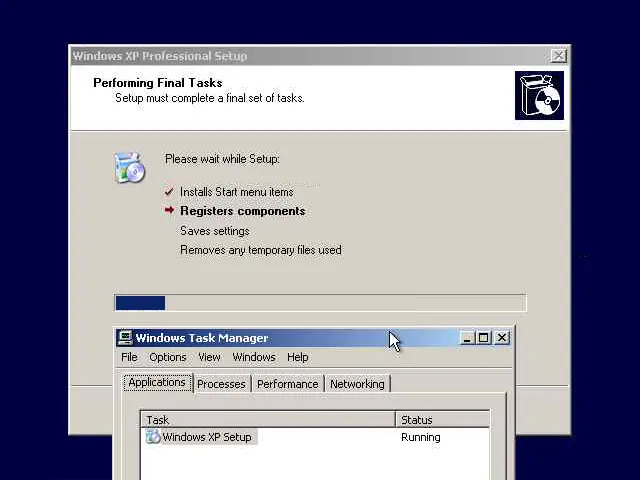Click the Running status cell
Screen dimensions: 640x480
point(420,437)
